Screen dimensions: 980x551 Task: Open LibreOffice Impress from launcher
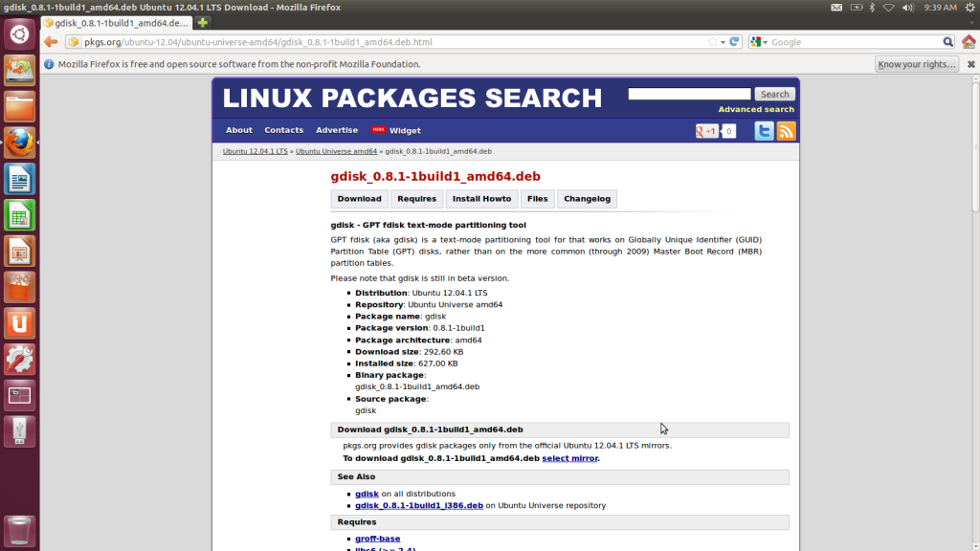point(19,252)
